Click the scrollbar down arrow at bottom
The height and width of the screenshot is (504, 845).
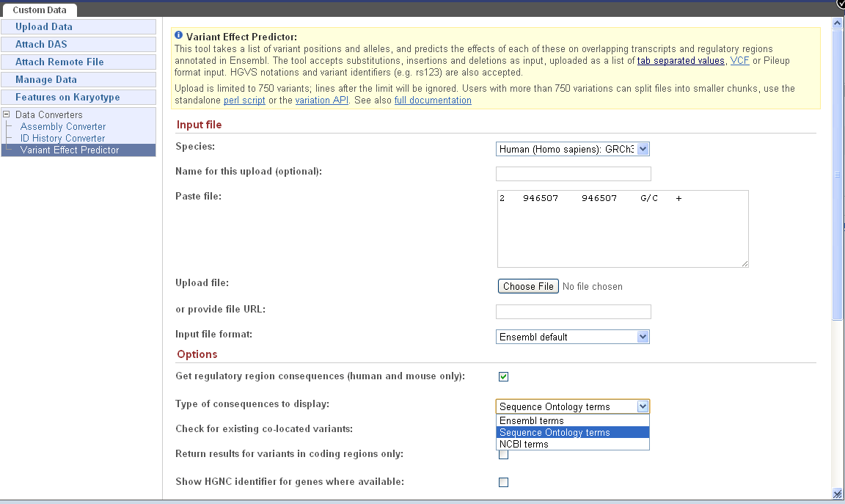click(837, 494)
